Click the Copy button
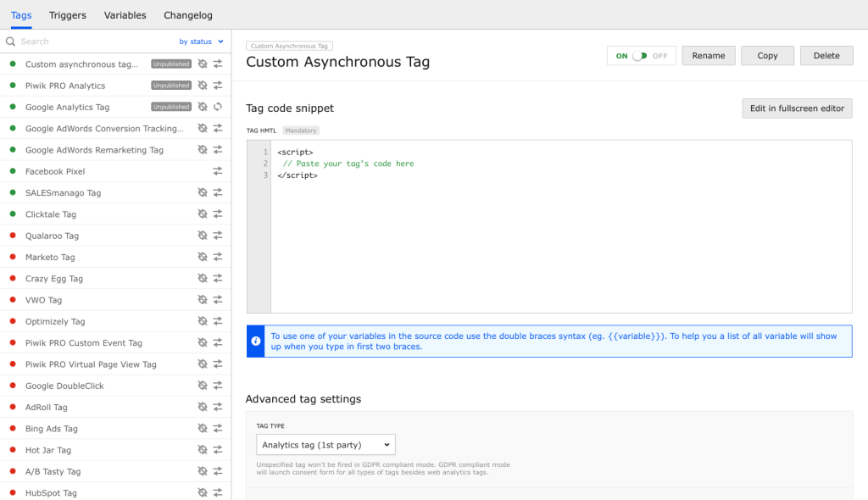The height and width of the screenshot is (500, 868). pos(767,56)
